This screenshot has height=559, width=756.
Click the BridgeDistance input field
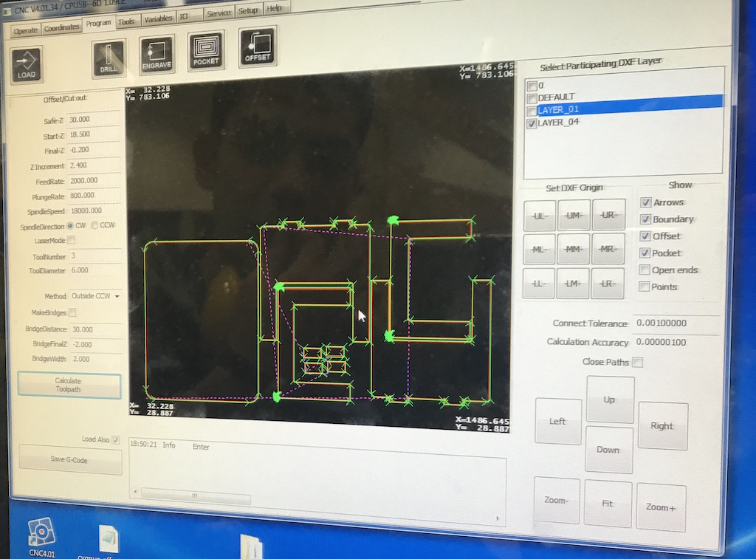(x=95, y=329)
